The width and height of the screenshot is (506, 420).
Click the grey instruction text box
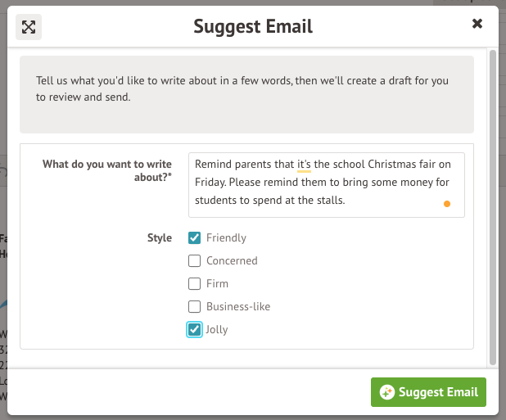[x=246, y=94]
